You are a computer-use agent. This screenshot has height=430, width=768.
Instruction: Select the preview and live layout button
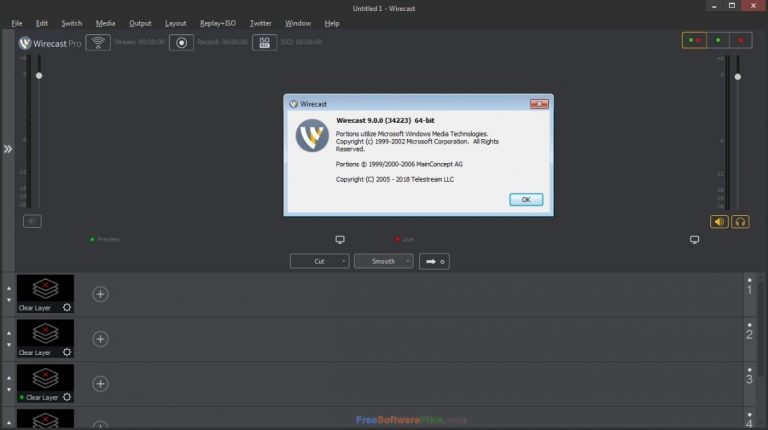tap(695, 40)
